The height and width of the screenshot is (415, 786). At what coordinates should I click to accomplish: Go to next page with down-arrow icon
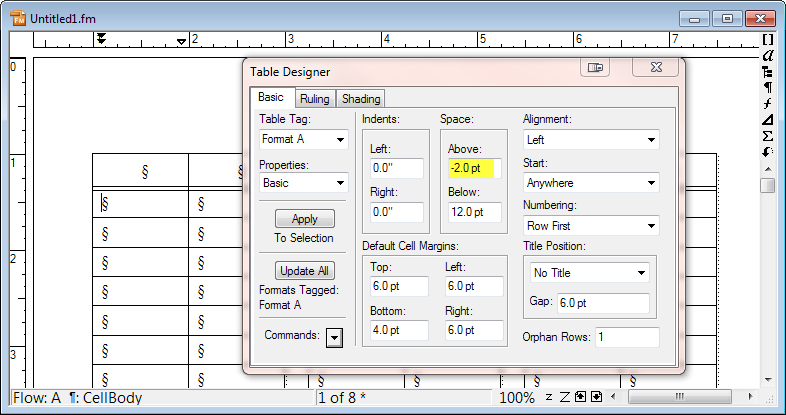click(x=596, y=397)
